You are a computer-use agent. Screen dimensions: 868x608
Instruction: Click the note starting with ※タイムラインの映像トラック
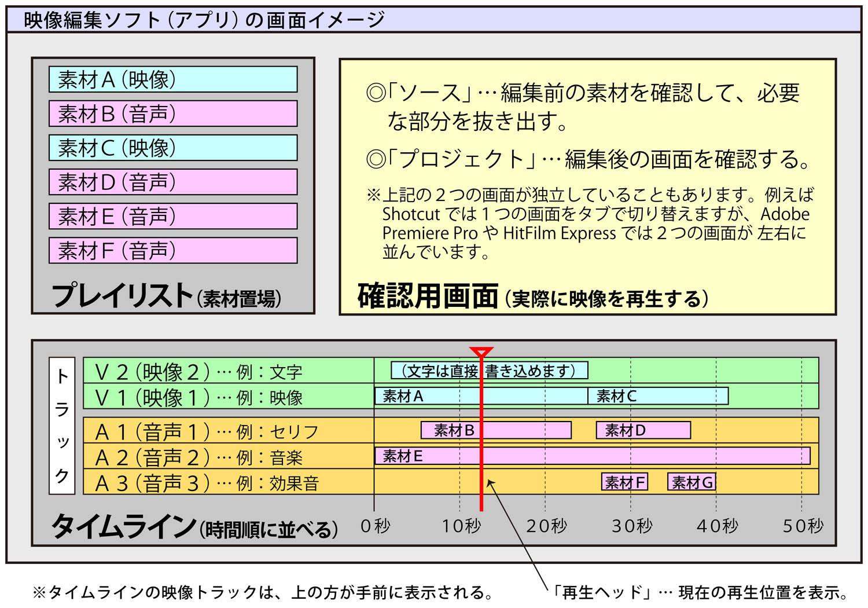tap(263, 592)
